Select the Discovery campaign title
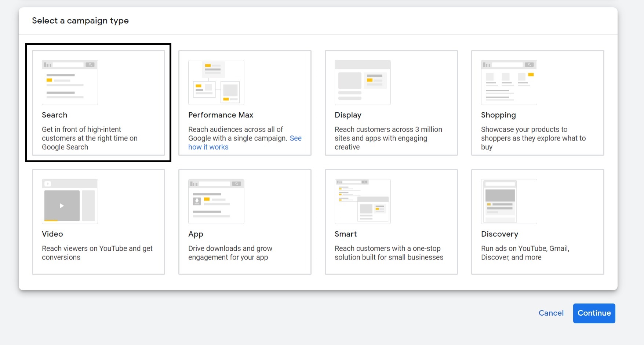The height and width of the screenshot is (345, 644). pos(499,234)
